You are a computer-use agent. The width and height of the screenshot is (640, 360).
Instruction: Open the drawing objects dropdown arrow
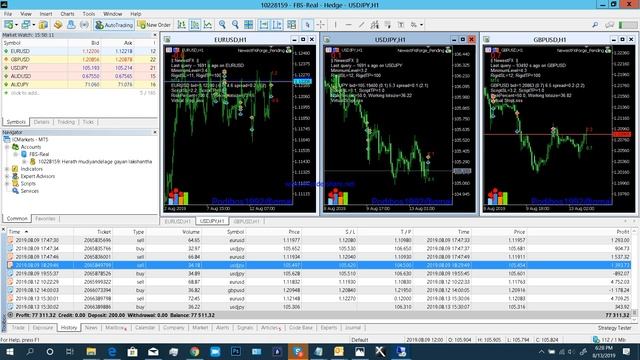[x=421, y=25]
